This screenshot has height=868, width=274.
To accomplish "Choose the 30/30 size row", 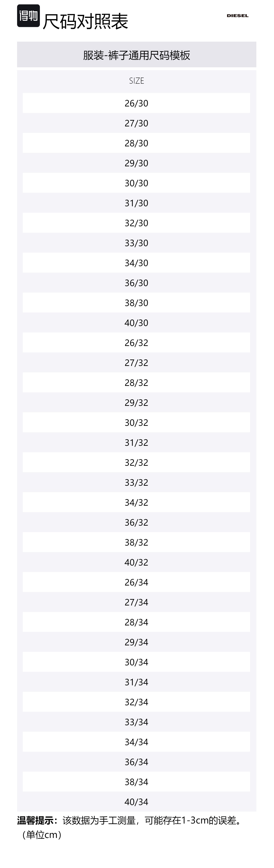I will 136,183.
